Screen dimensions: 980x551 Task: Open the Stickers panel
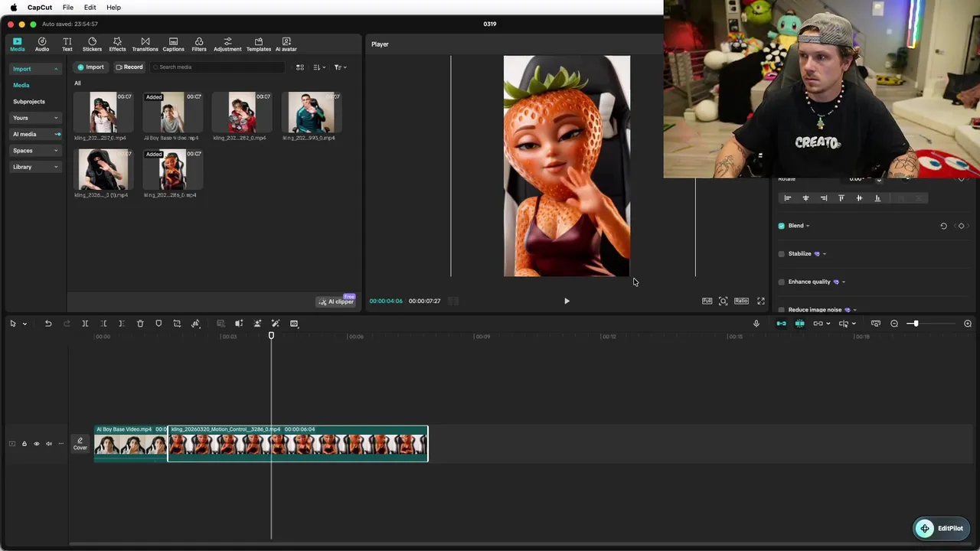[x=92, y=44]
